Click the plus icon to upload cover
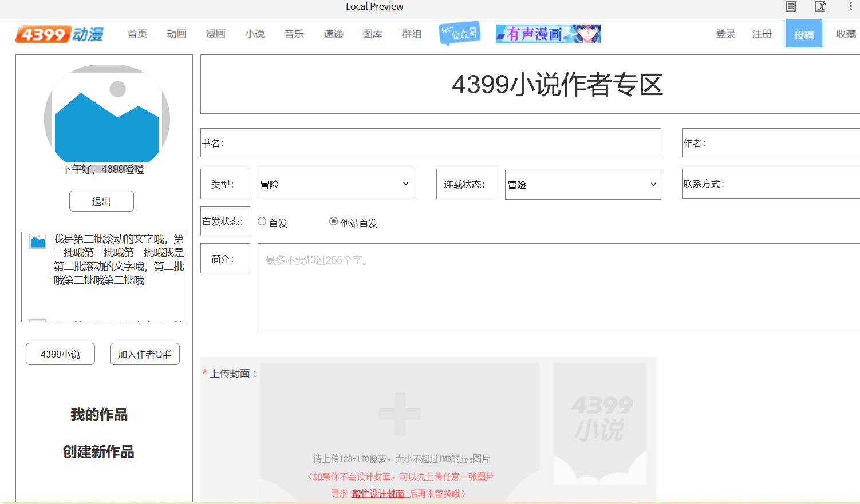860x504 pixels. click(x=400, y=413)
